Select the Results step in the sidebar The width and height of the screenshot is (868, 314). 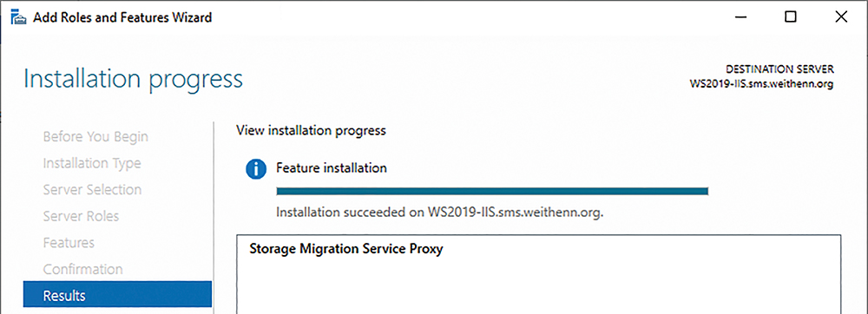tap(117, 295)
